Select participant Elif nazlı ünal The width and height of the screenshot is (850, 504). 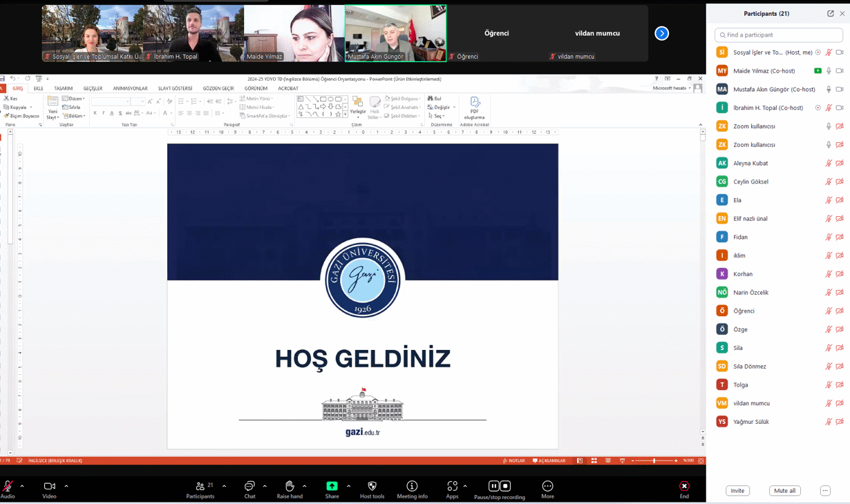(x=778, y=219)
